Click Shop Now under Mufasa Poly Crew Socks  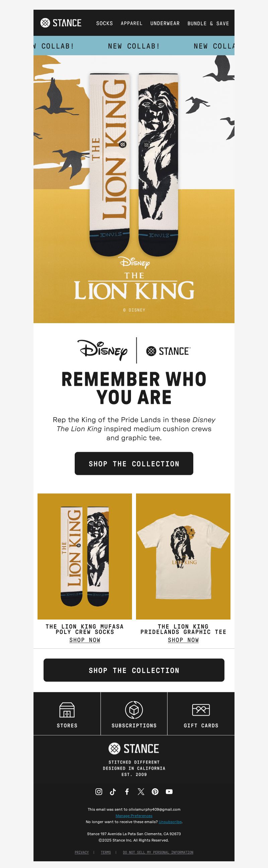(x=85, y=640)
